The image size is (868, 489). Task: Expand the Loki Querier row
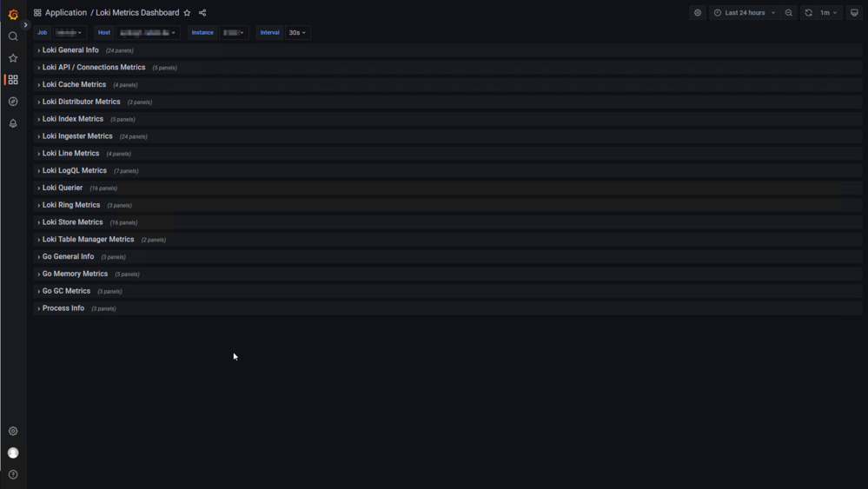[447, 188]
